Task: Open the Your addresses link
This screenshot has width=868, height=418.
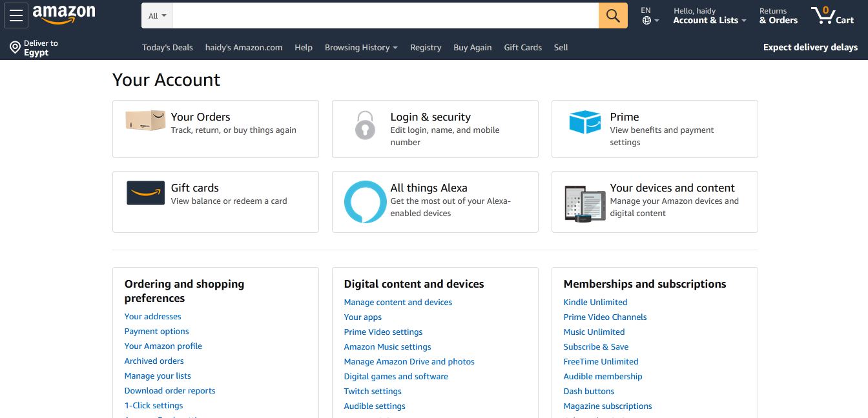Action: click(x=152, y=316)
